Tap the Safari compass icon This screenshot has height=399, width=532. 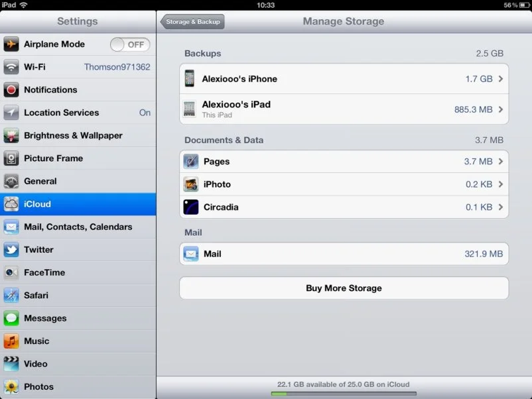tap(11, 295)
